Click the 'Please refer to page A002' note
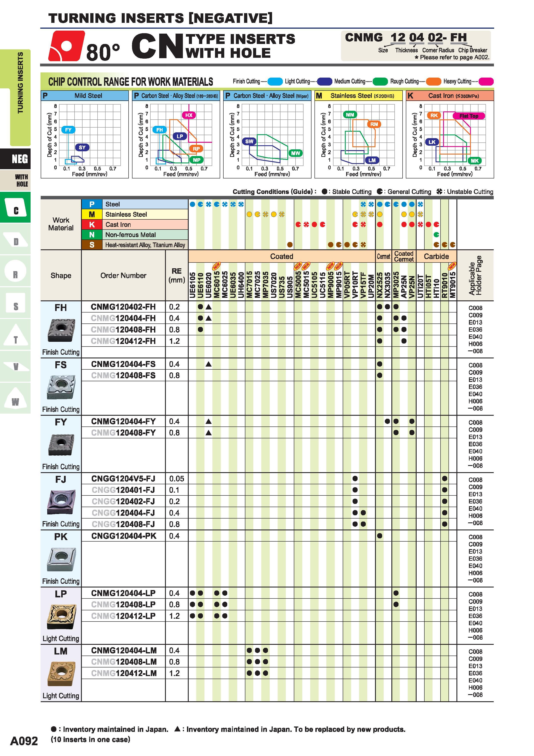 [x=452, y=57]
